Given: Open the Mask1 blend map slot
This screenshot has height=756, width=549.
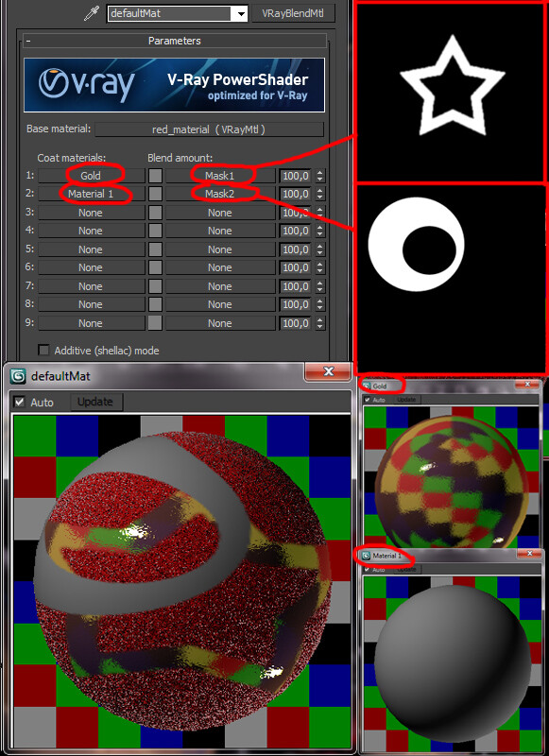Looking at the screenshot, I should click(220, 176).
